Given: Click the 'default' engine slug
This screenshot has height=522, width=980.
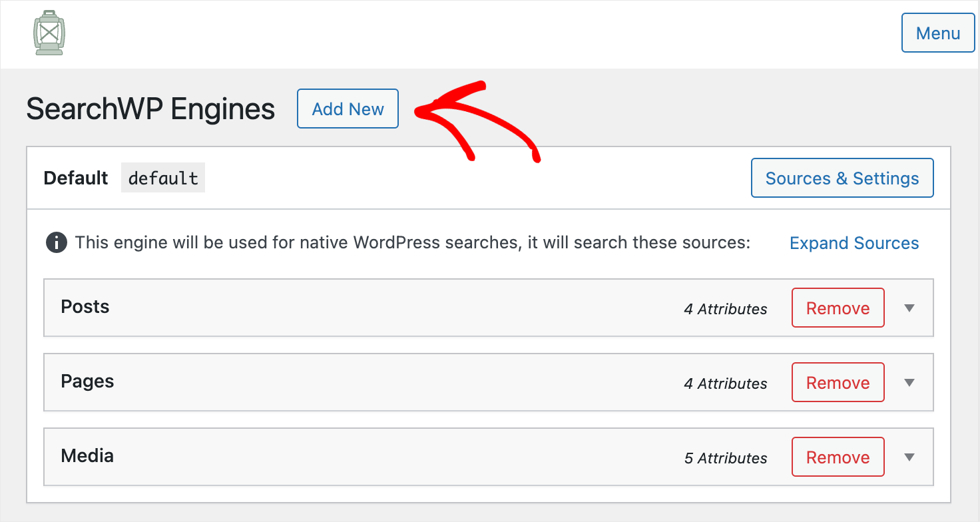Looking at the screenshot, I should coord(163,178).
